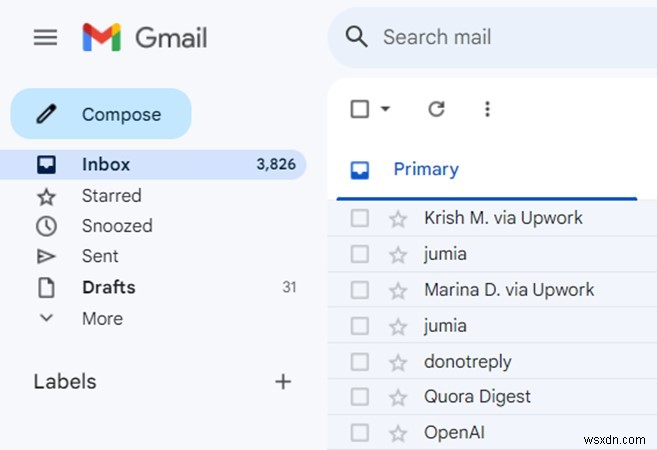Open the select options dropdown arrow

tap(385, 109)
